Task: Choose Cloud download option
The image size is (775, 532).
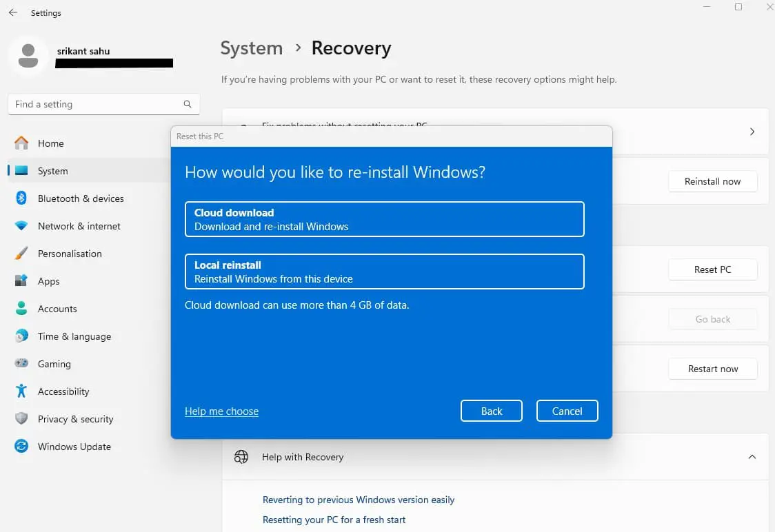Action: point(385,219)
